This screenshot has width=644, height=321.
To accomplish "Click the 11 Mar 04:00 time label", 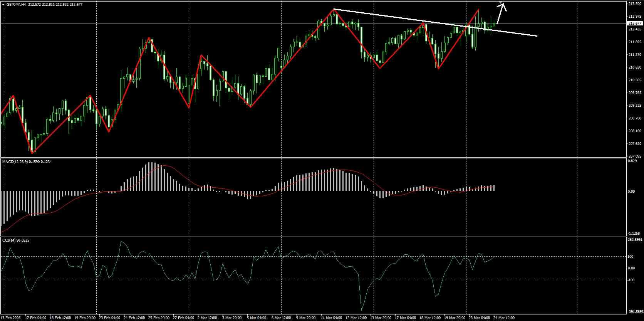I will pos(332,318).
